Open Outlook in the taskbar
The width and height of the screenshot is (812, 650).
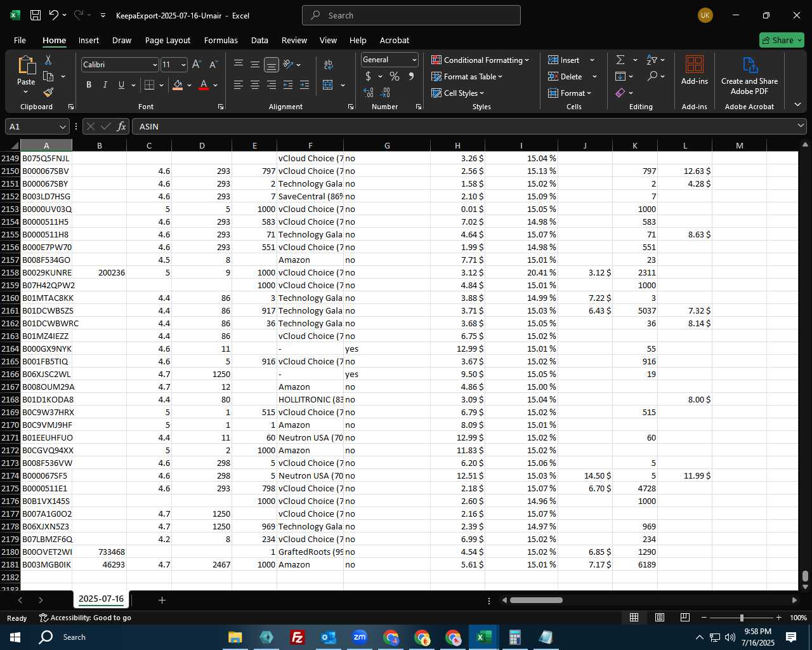tap(329, 637)
